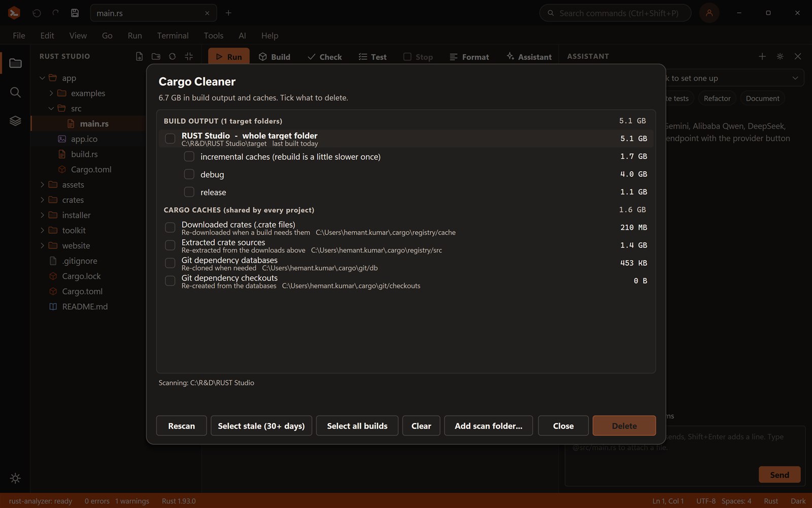
Task: Open the Explorer sidebar folder icon
Action: tap(15, 63)
